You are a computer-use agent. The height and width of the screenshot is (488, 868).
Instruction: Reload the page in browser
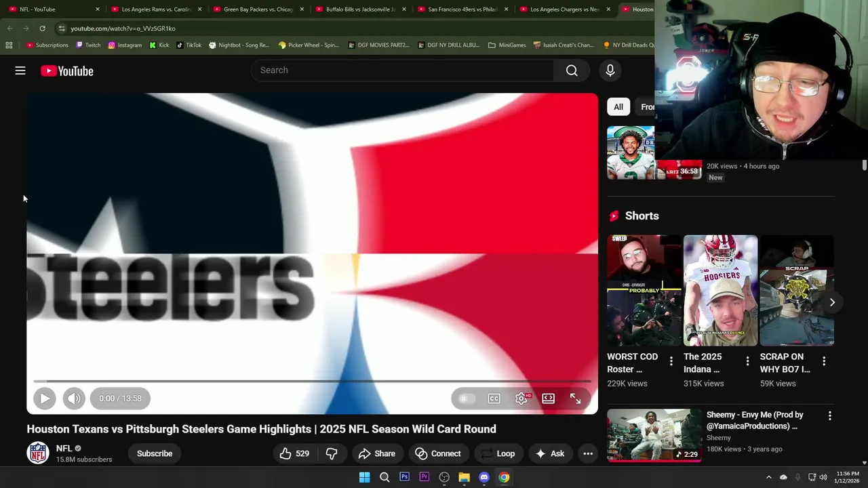coord(42,28)
